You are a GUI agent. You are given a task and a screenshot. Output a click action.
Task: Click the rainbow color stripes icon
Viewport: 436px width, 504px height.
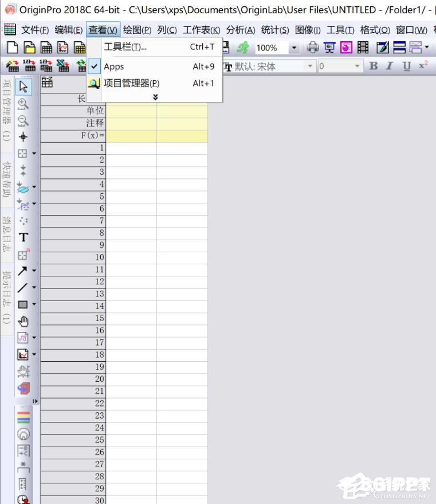(x=23, y=417)
